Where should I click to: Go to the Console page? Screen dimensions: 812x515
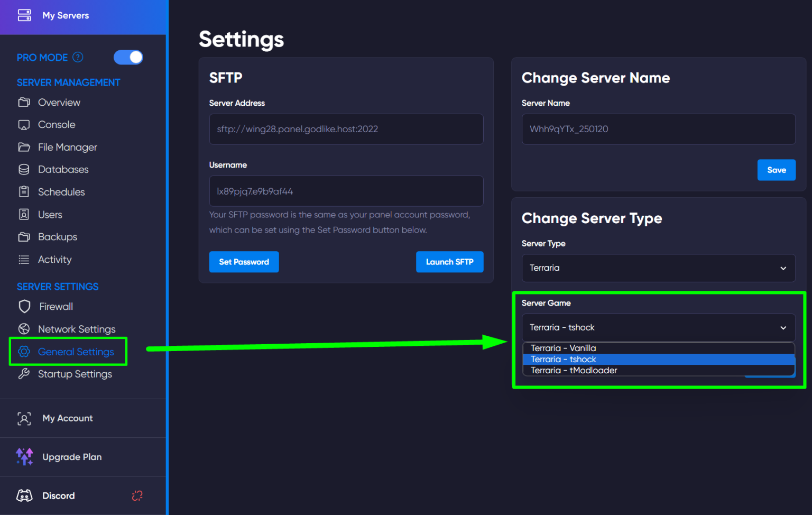(x=57, y=125)
